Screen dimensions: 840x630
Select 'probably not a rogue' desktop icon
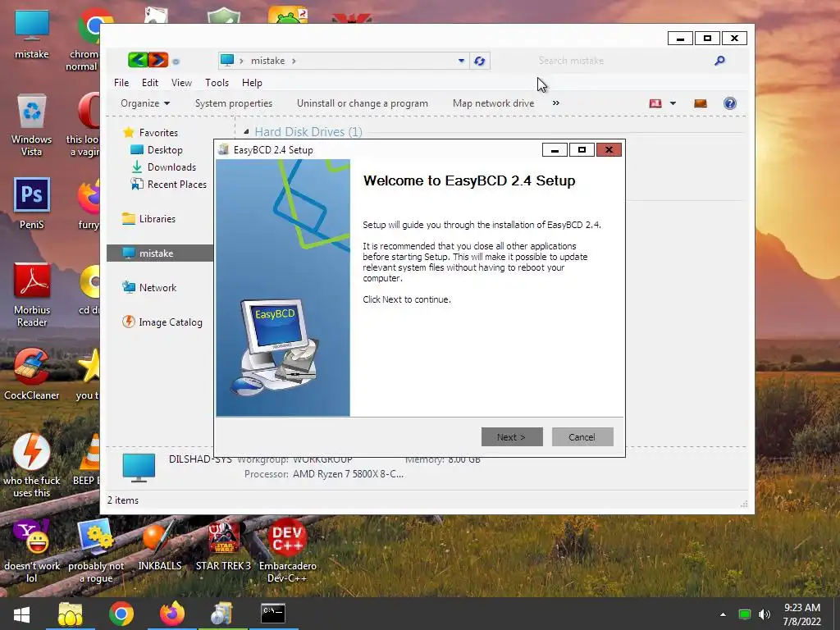pos(96,550)
